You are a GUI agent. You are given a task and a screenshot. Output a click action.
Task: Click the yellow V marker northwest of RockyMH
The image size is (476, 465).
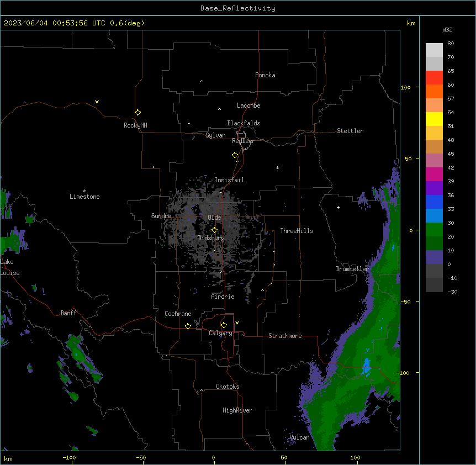click(x=97, y=102)
